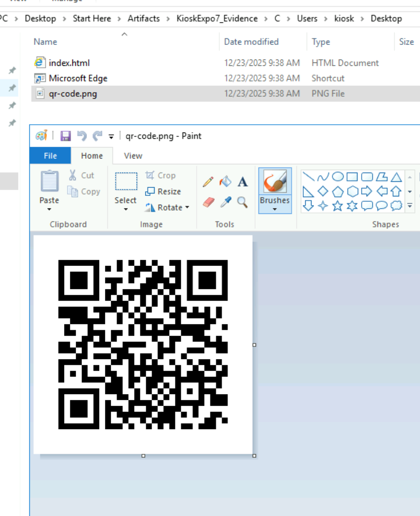Click the Shapes gallery next-row down arrow
Viewport: 420px width, 516px height.
410,191
